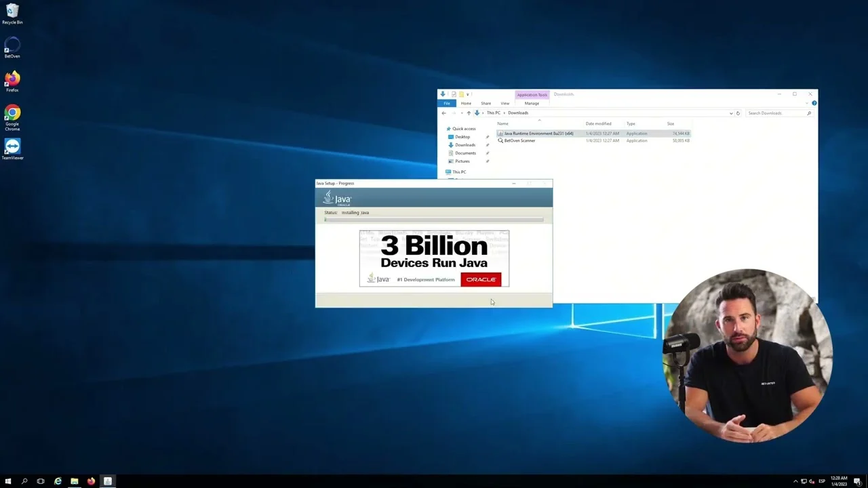The image size is (868, 488).
Task: Click New Folder icon in Quick Access Toolbar
Action: [461, 94]
